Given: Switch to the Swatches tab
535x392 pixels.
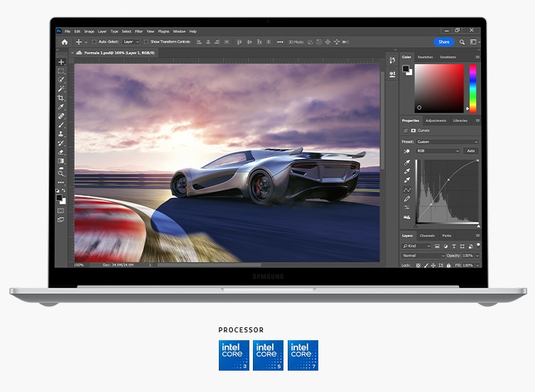Looking at the screenshot, I should click(x=425, y=57).
